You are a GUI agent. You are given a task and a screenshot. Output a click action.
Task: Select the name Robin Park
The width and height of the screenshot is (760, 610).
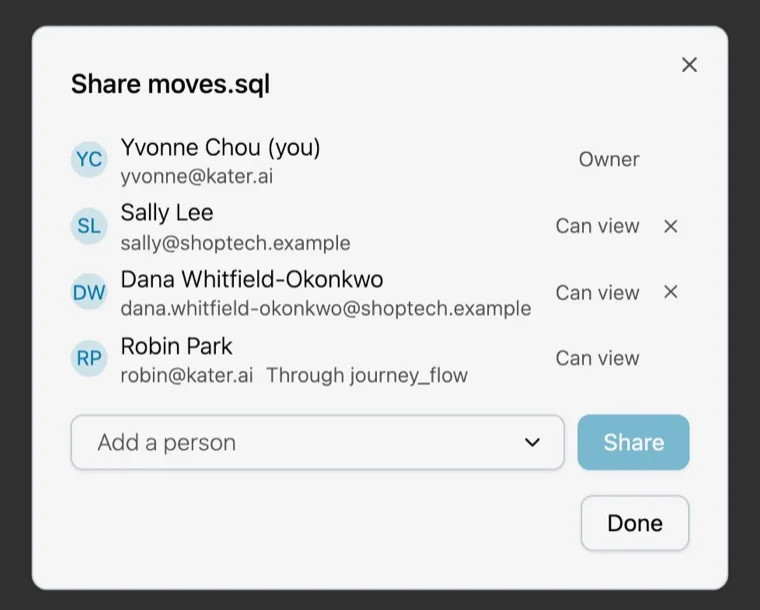[176, 346]
